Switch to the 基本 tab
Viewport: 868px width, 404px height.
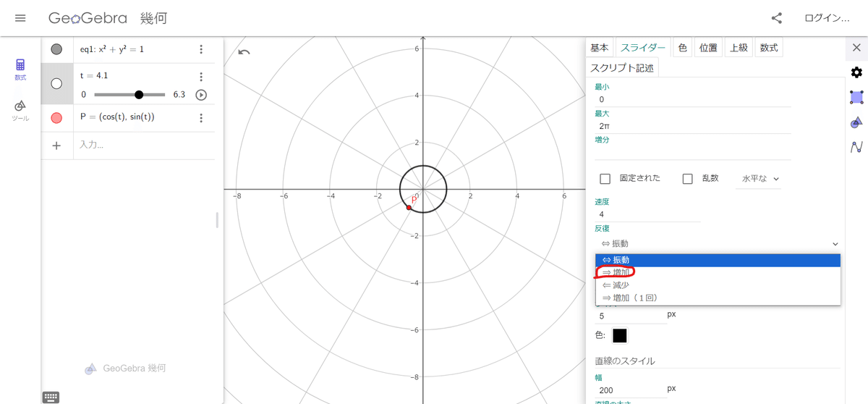point(599,48)
